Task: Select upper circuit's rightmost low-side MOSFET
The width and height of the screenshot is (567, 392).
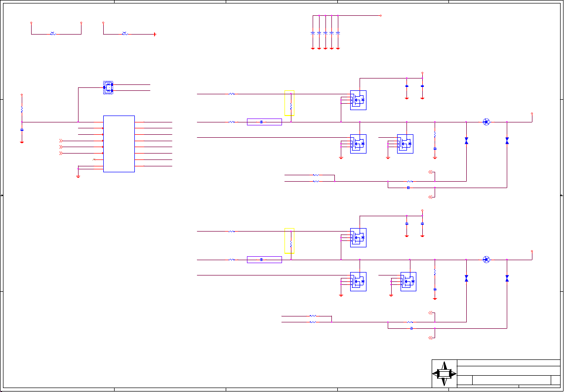Action: (x=405, y=144)
